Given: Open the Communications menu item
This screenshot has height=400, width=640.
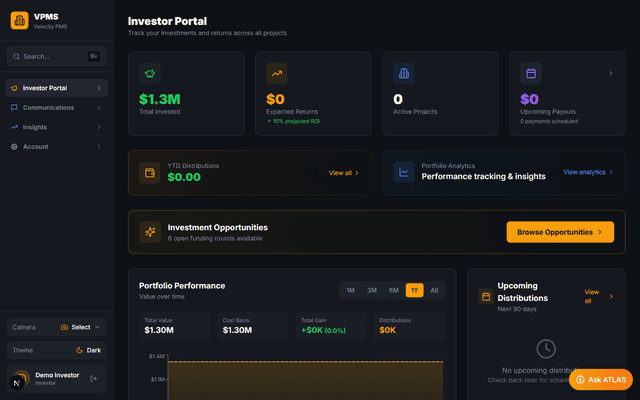Looking at the screenshot, I should click(x=56, y=107).
